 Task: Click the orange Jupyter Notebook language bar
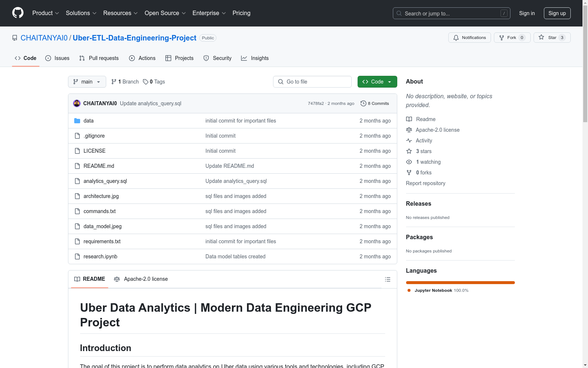pos(460,283)
